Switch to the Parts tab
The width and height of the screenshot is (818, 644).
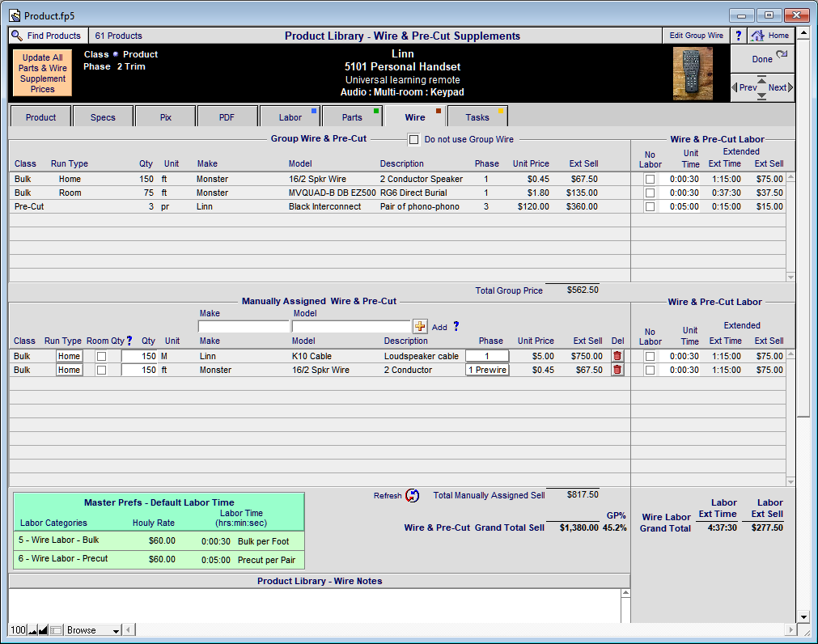point(352,117)
